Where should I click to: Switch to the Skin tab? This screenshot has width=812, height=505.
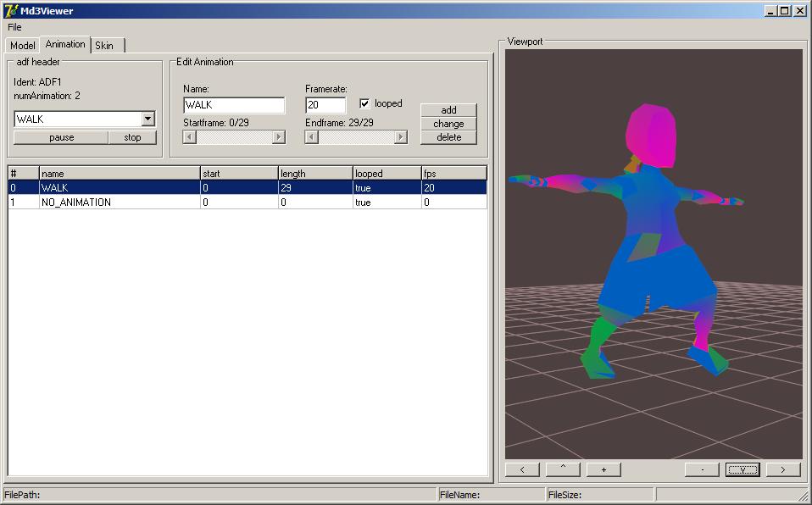tap(104, 46)
